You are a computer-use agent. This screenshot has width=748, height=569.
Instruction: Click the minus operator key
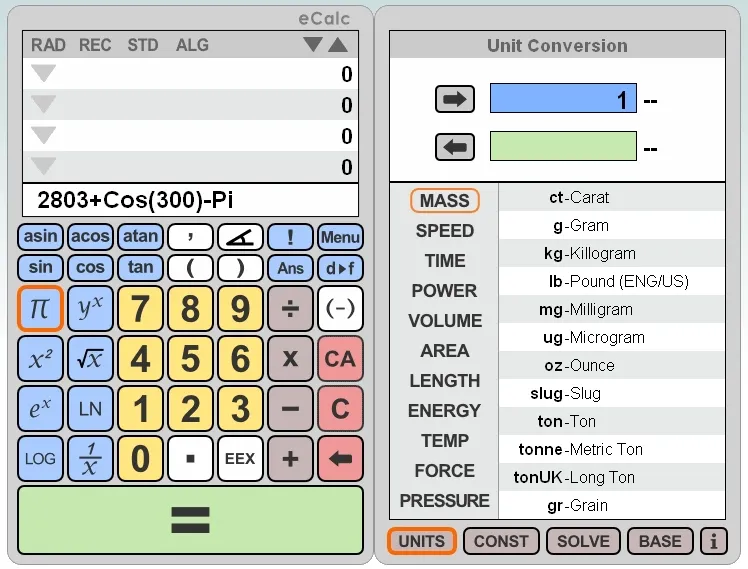290,409
